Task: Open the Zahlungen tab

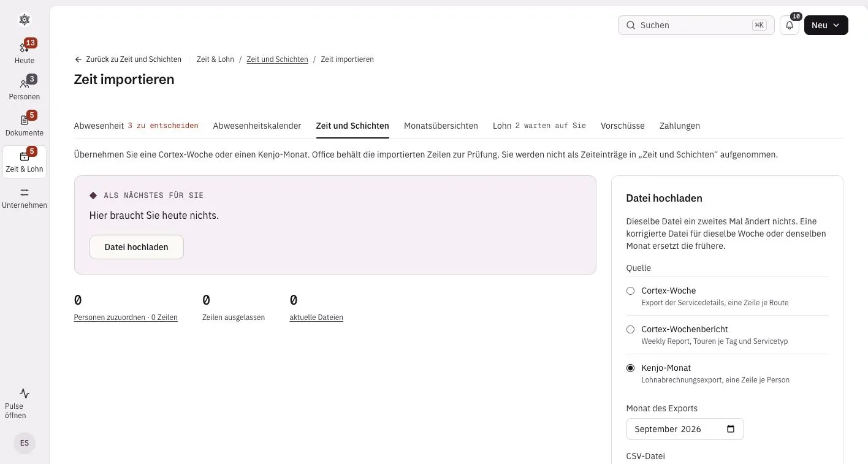Action: (x=679, y=126)
